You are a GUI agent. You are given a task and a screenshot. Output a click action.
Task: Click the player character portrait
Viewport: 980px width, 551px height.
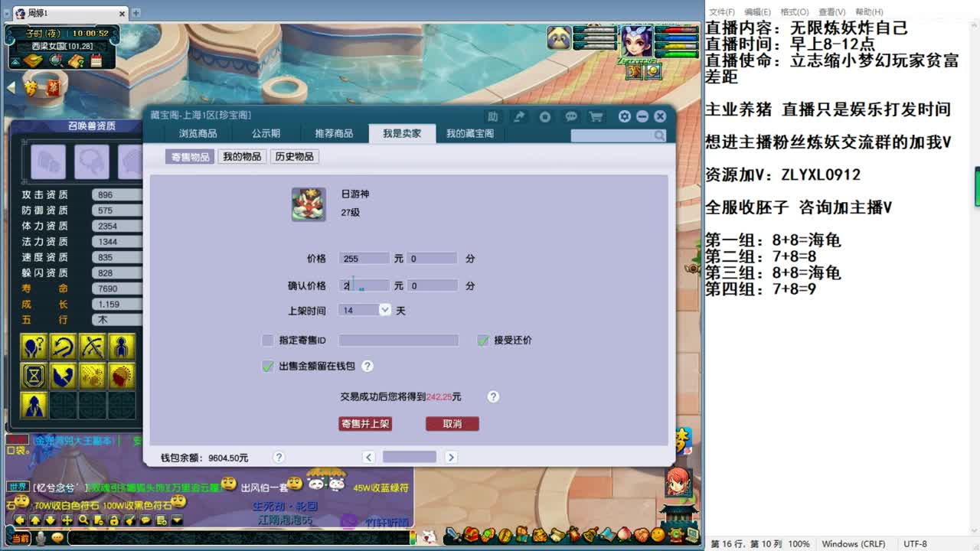click(636, 41)
